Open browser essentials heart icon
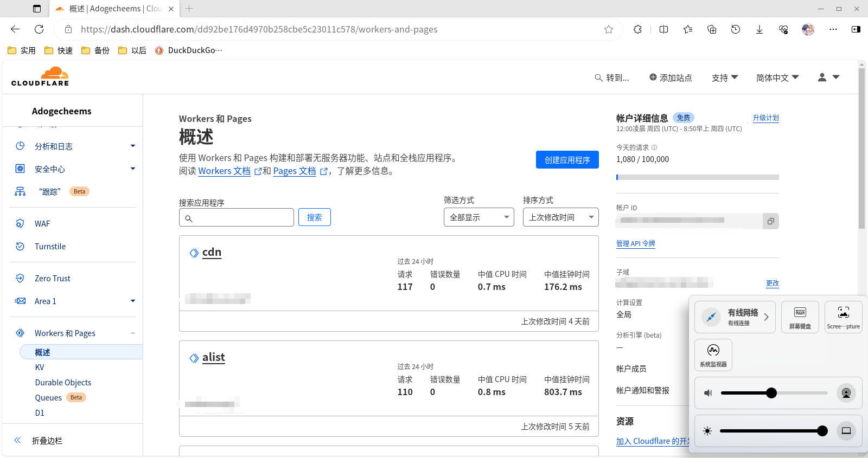Image resolution: width=868 pixels, height=458 pixels. [x=783, y=29]
